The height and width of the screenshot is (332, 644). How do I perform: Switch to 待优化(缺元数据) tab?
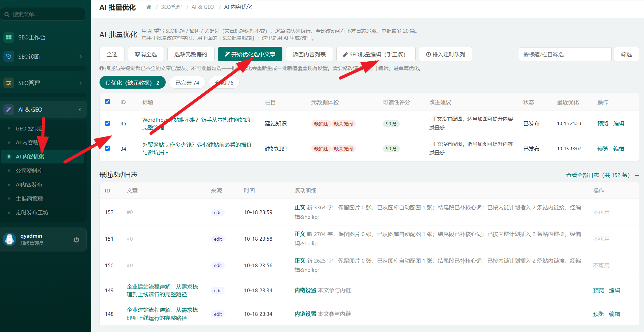point(133,83)
